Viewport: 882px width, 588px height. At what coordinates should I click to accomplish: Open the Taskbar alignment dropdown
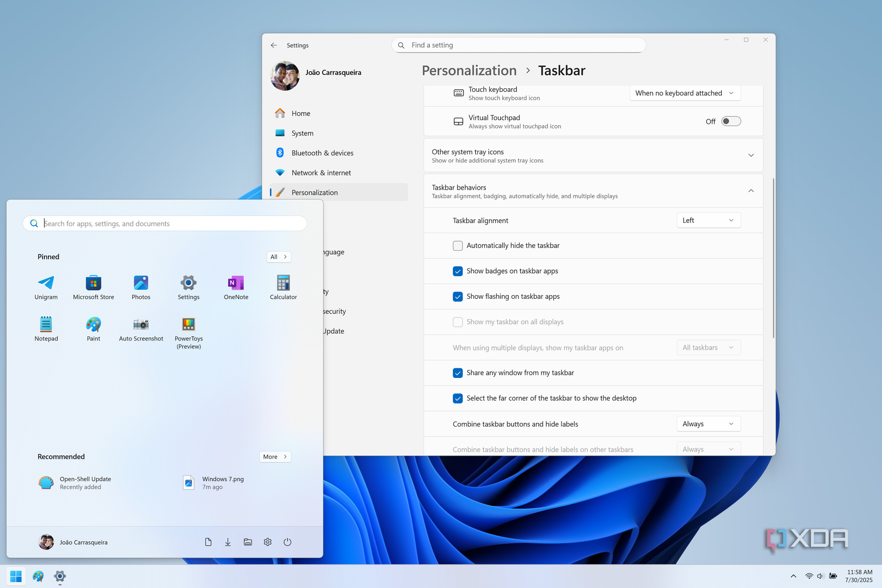pos(708,220)
